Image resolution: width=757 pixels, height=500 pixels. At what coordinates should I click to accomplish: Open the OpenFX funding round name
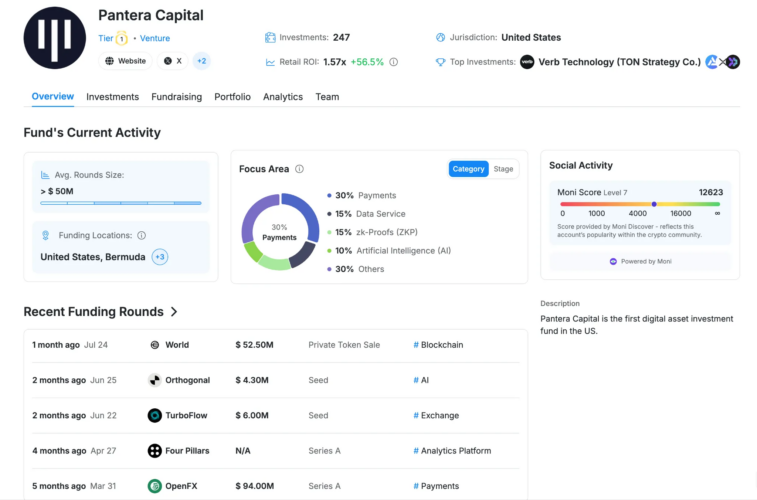[x=182, y=486]
